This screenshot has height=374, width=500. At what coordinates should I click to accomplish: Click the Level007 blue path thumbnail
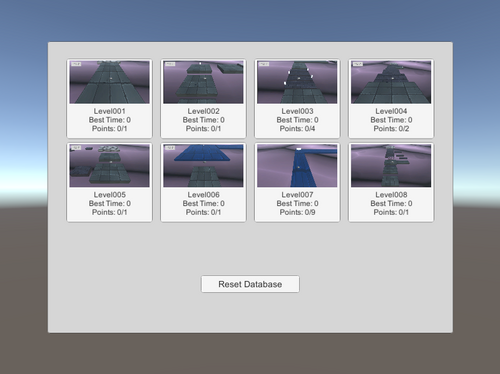297,166
